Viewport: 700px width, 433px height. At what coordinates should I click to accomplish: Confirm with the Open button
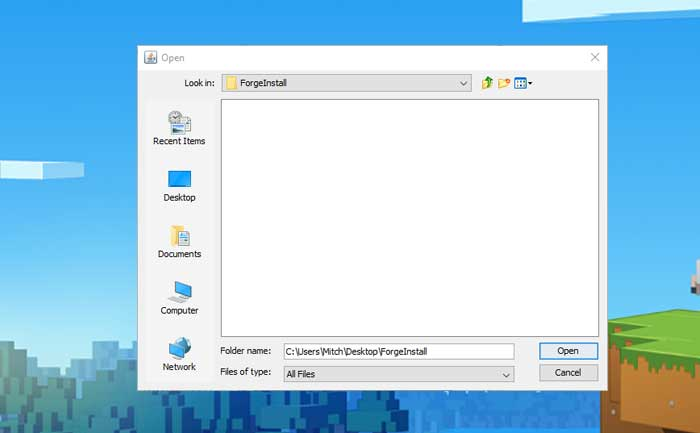568,351
